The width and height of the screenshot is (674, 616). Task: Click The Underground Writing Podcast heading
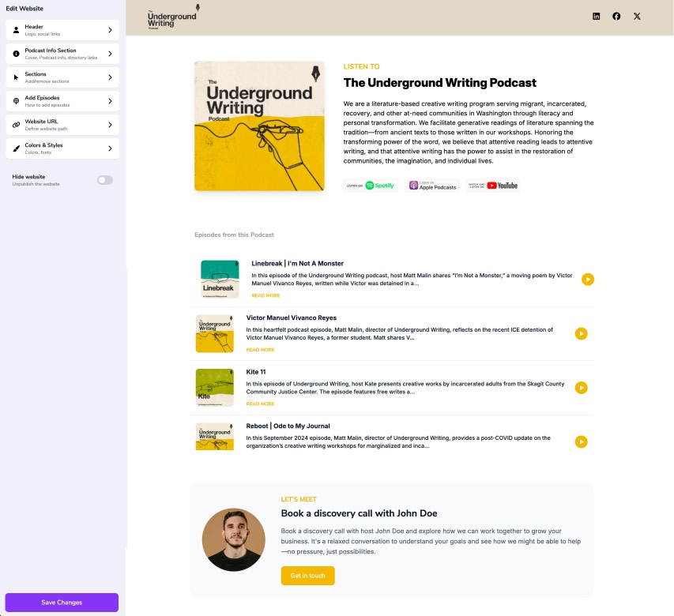(440, 82)
